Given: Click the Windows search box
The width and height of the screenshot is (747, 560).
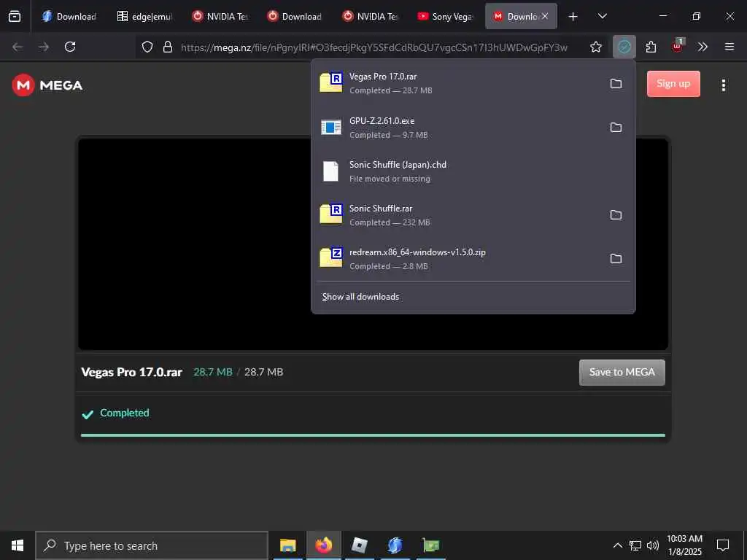Looking at the screenshot, I should [152, 545].
